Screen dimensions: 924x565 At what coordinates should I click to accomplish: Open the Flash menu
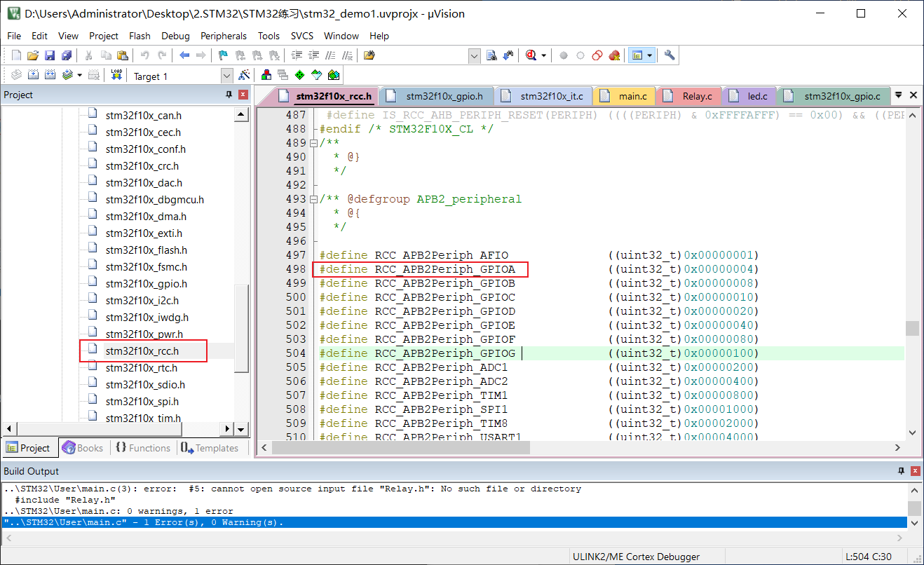(140, 36)
